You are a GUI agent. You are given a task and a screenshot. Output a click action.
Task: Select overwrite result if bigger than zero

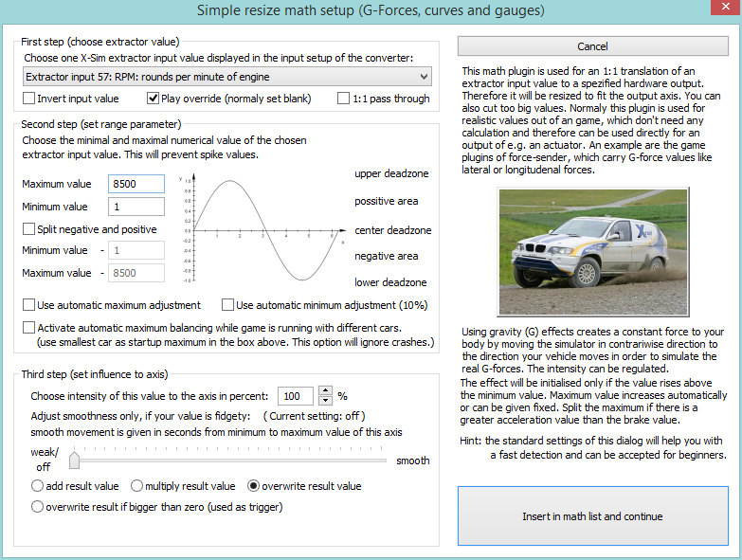pyautogui.click(x=37, y=507)
